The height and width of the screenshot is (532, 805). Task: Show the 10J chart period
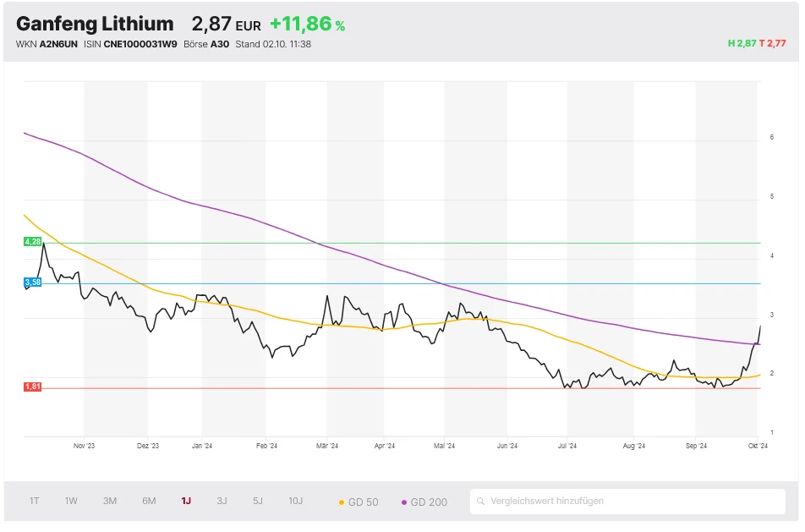click(x=295, y=502)
